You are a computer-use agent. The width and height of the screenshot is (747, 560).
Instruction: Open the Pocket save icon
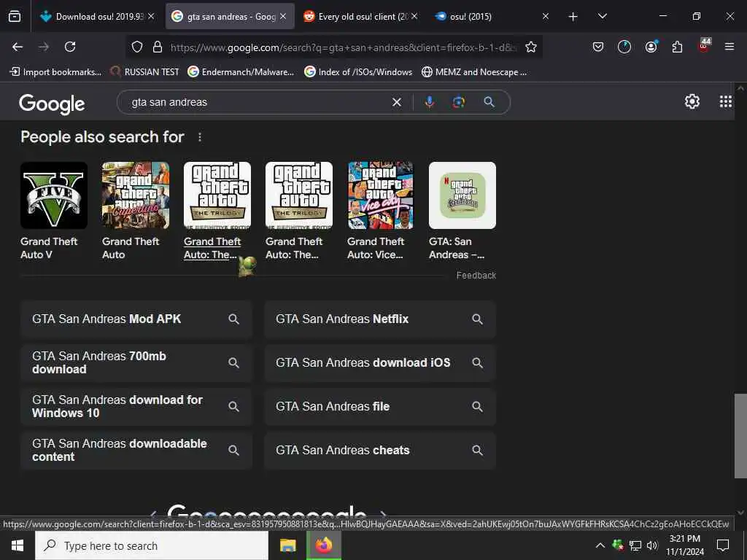point(598,47)
